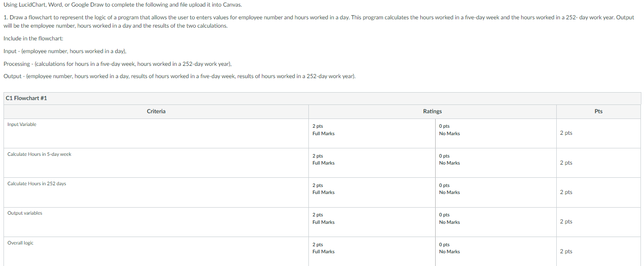This screenshot has width=644, height=266.
Task: Select the Criteria column header
Action: pyautogui.click(x=156, y=111)
